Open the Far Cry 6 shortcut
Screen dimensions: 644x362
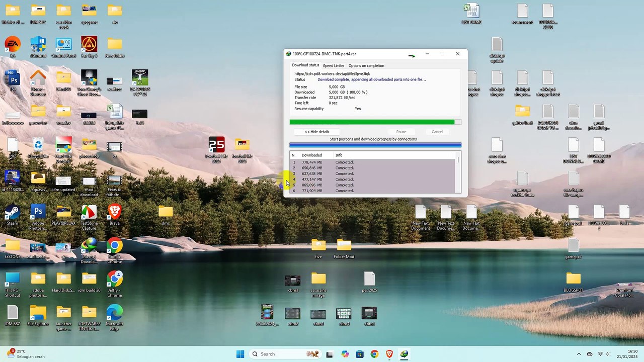pos(89,47)
